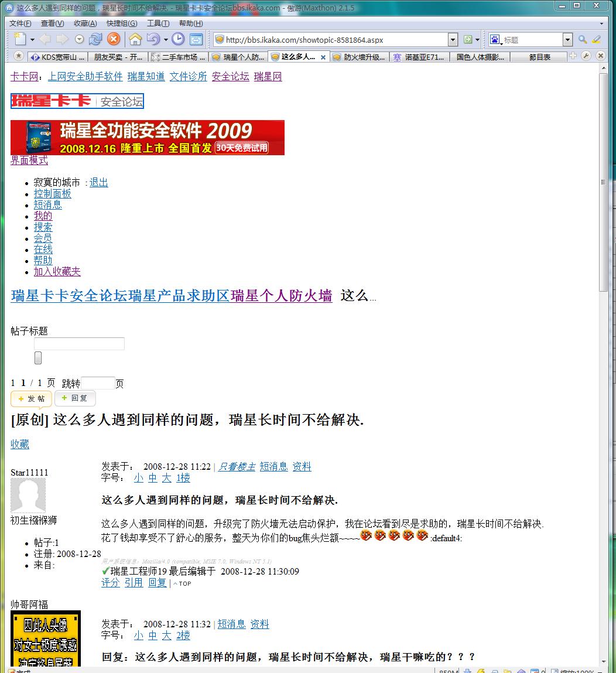The height and width of the screenshot is (673, 616).
Task: Click the small round arrow button beside Forward
Action: click(x=80, y=39)
